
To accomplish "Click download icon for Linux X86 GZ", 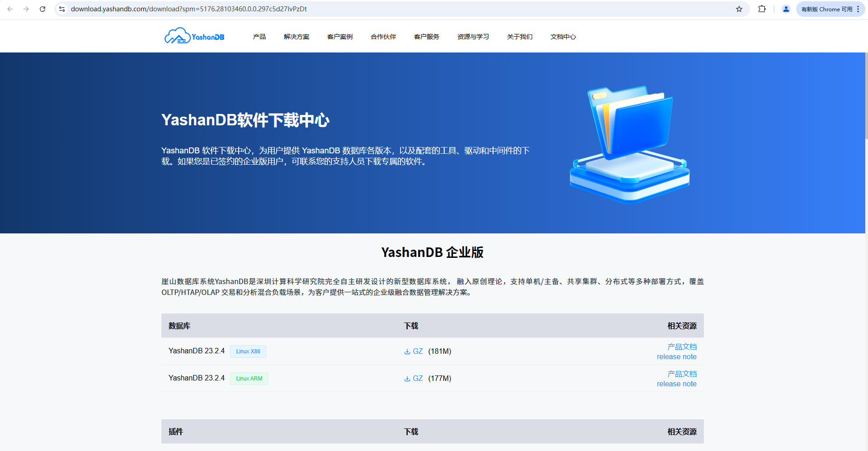I will pos(407,351).
